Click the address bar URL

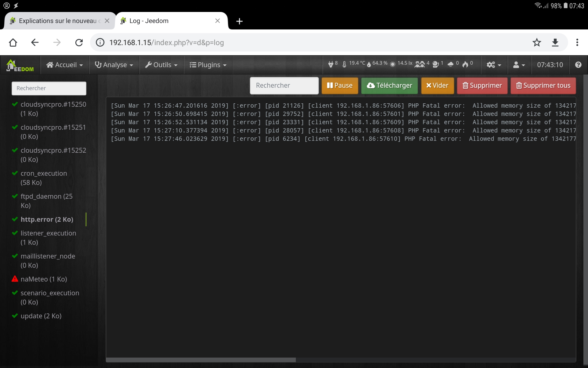pos(167,42)
